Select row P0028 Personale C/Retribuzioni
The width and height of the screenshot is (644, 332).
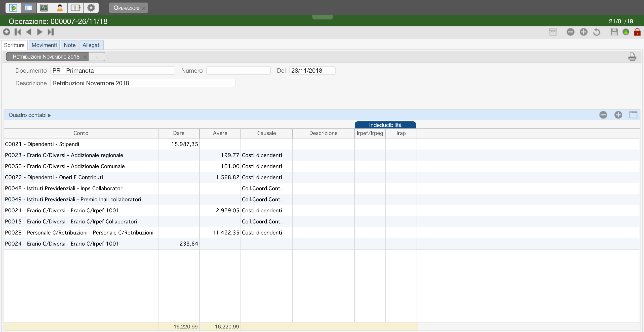[x=322, y=232]
